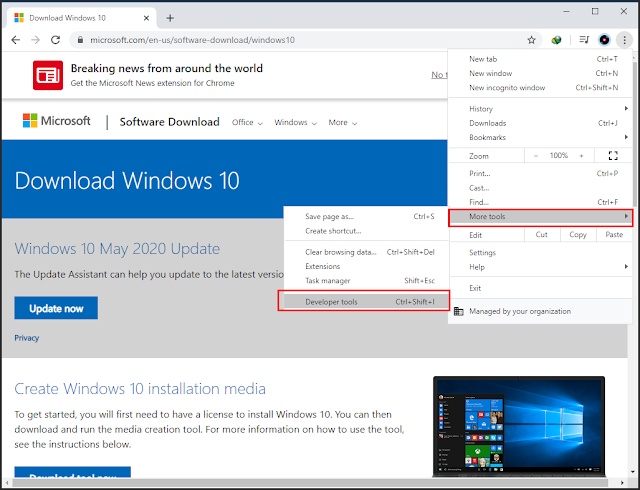
Task: Click the Software Download link
Action: point(169,122)
